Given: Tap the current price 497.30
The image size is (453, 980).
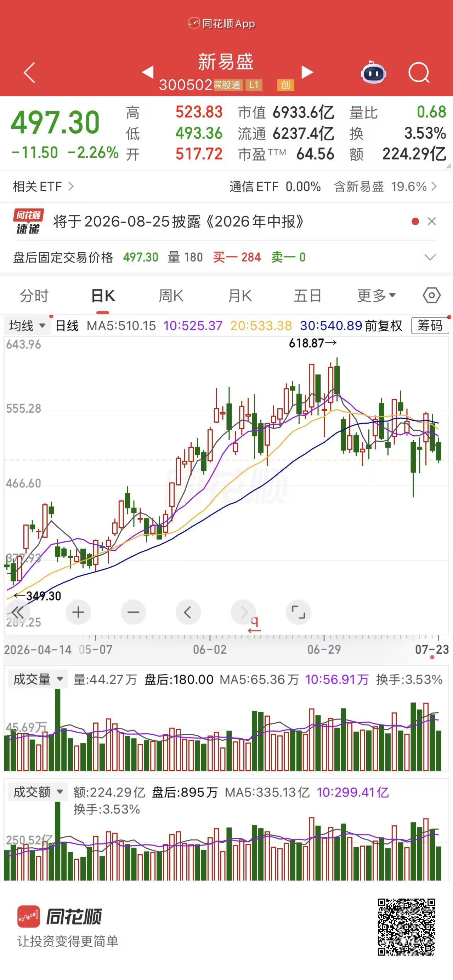Looking at the screenshot, I should [x=55, y=122].
